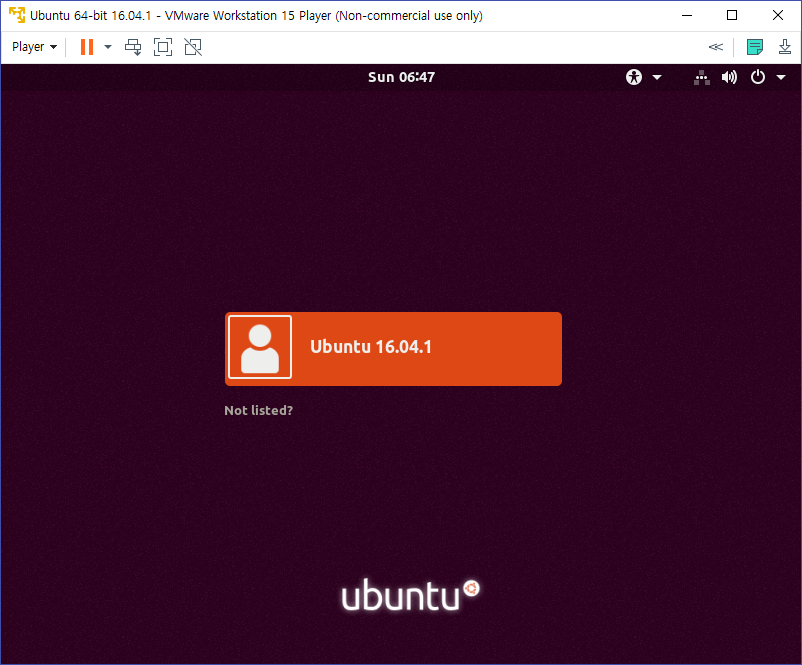Open the dropdown arrow next to the pause button
The width and height of the screenshot is (802, 665).
(108, 47)
